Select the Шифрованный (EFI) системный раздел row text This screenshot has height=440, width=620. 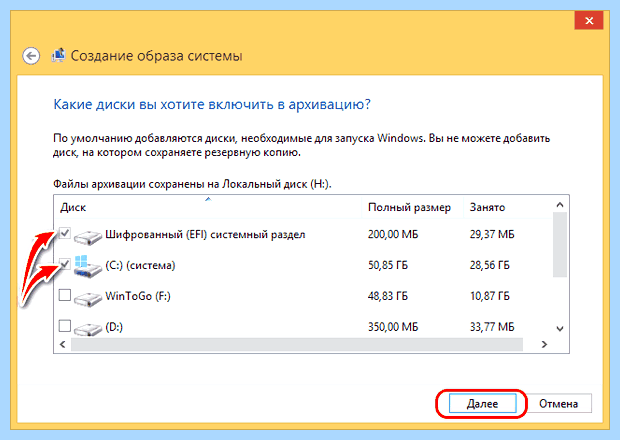[x=205, y=234]
